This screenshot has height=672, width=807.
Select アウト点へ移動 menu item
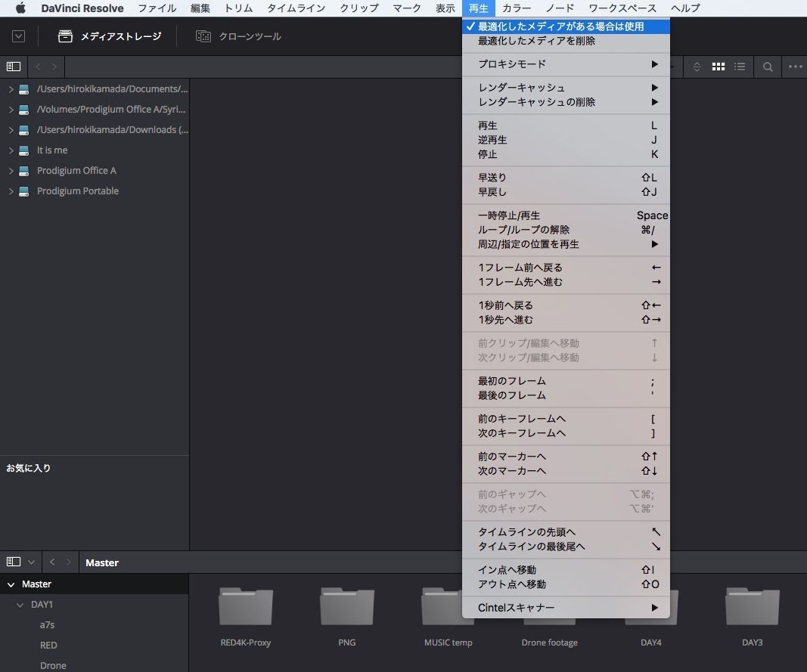566,584
